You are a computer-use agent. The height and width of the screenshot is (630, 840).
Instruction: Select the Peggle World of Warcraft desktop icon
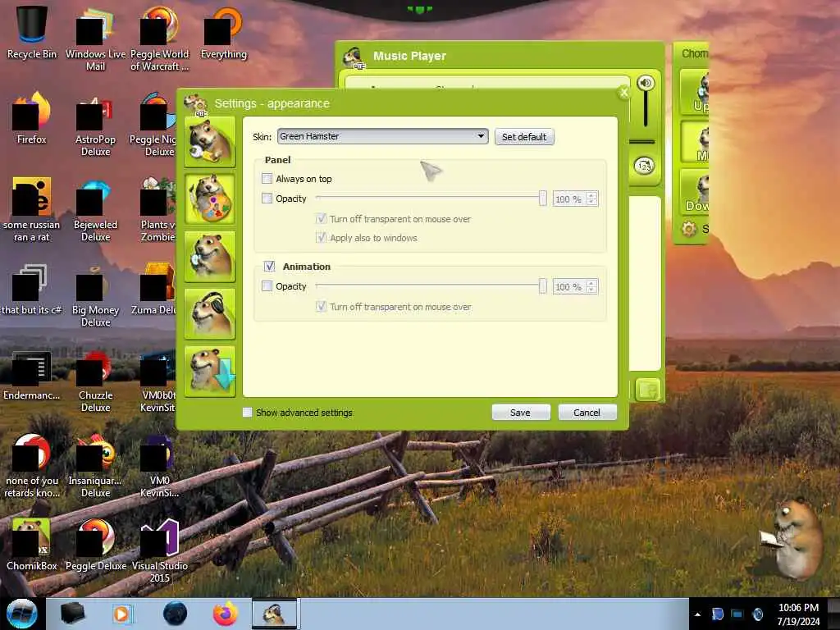point(160,39)
